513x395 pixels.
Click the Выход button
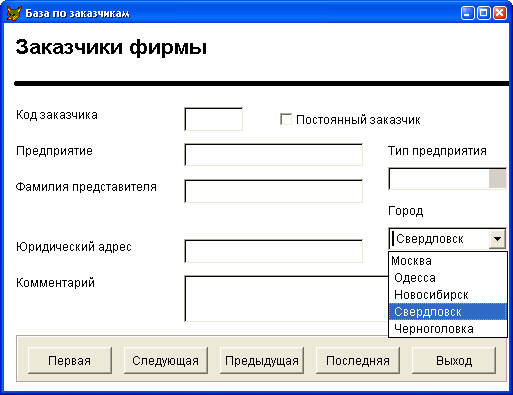point(454,360)
